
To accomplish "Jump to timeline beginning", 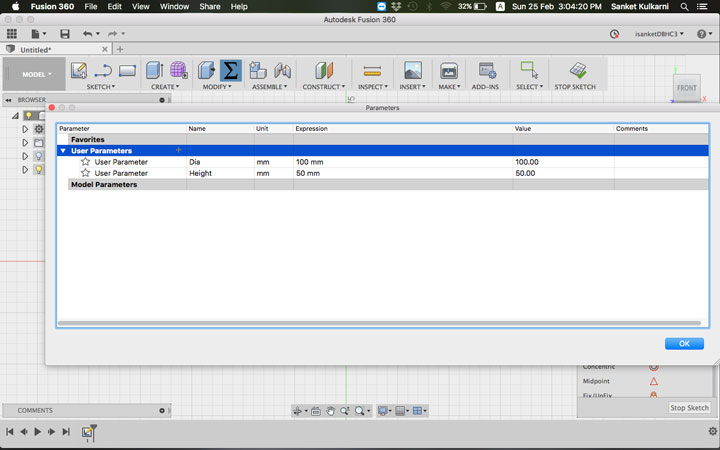I will pos(10,432).
